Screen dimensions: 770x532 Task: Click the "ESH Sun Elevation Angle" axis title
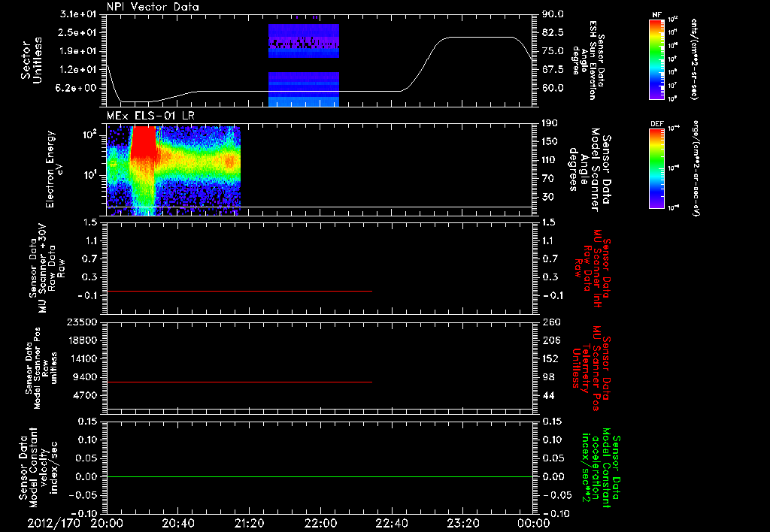pyautogui.click(x=587, y=60)
